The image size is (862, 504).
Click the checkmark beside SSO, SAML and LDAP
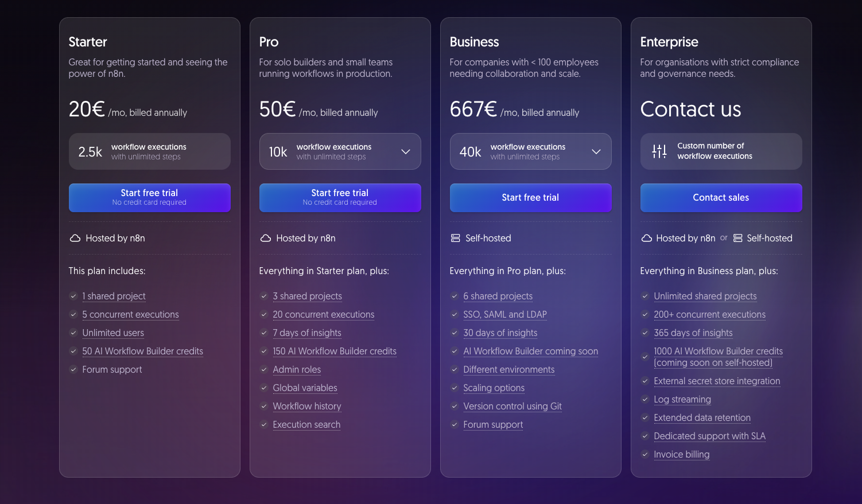[x=455, y=315]
